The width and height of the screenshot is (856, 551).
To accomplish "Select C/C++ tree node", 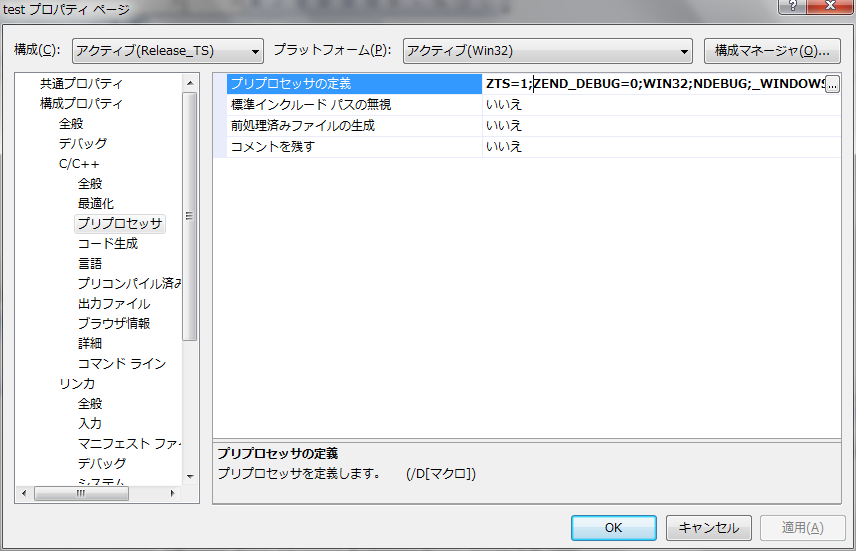I will [79, 163].
